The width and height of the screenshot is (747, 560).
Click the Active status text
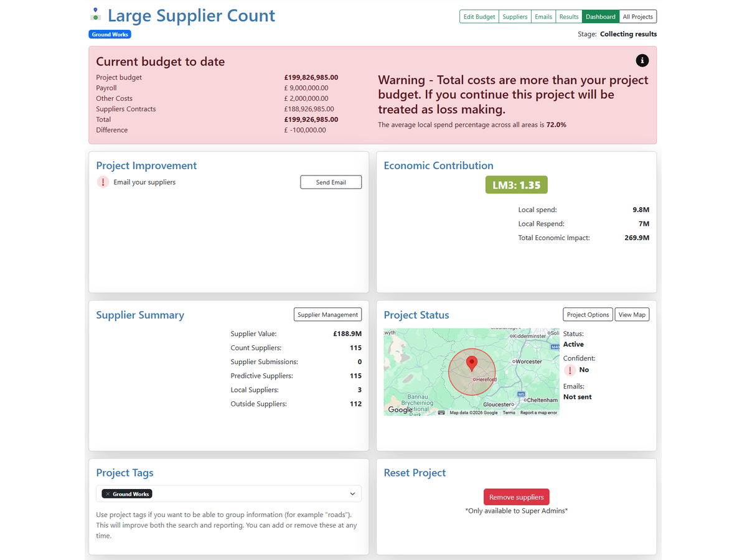pyautogui.click(x=573, y=344)
